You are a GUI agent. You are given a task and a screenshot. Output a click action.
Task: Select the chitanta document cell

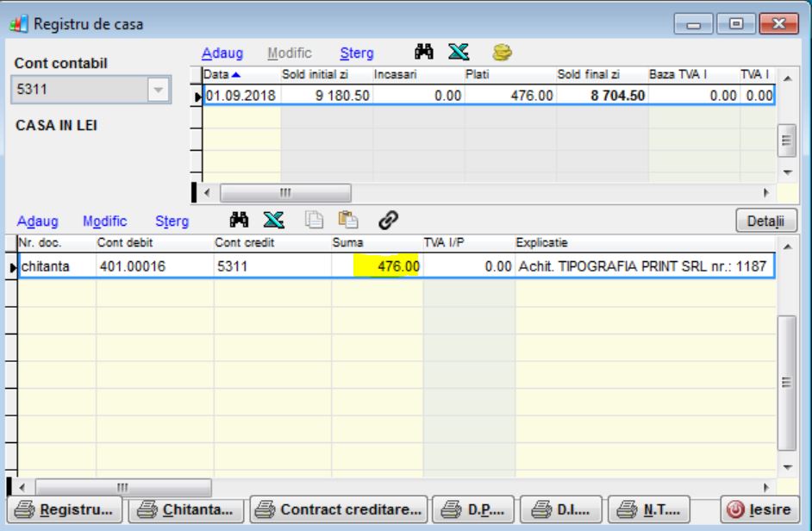[x=57, y=266]
